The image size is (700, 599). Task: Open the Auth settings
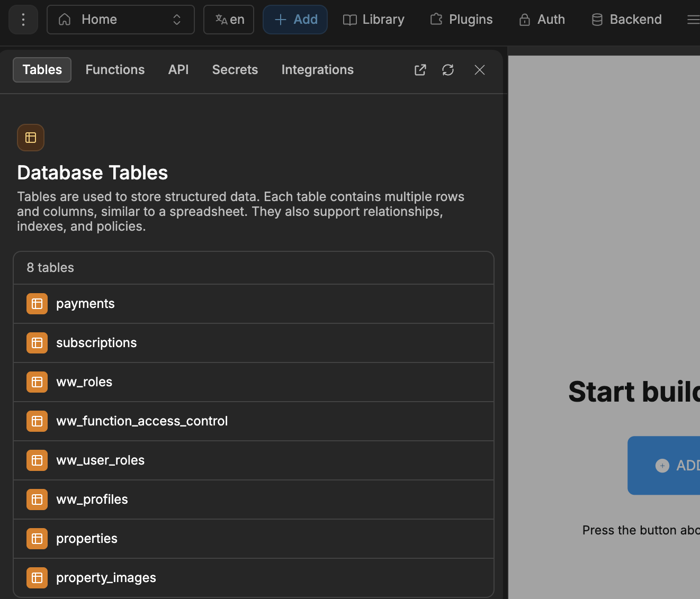click(542, 20)
